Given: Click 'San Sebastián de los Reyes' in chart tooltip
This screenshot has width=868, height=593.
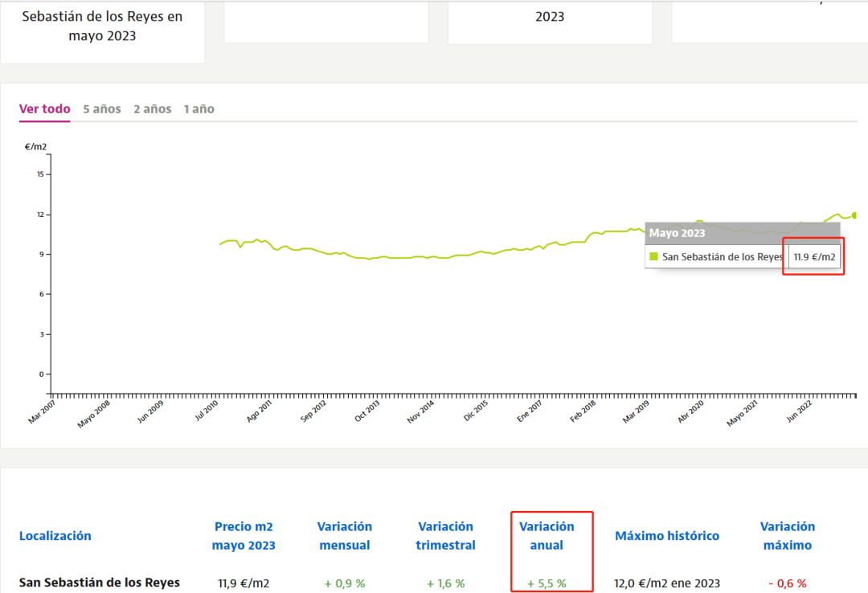Looking at the screenshot, I should pos(723,257).
